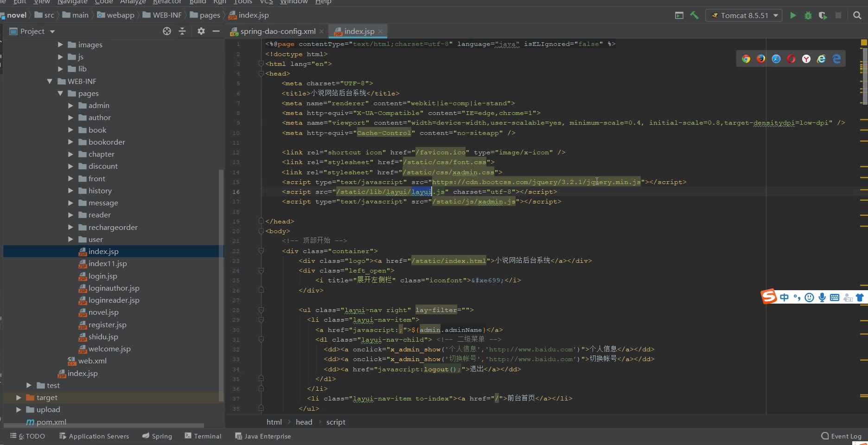Open the Help menu
The width and height of the screenshot is (868, 445).
click(x=323, y=2)
